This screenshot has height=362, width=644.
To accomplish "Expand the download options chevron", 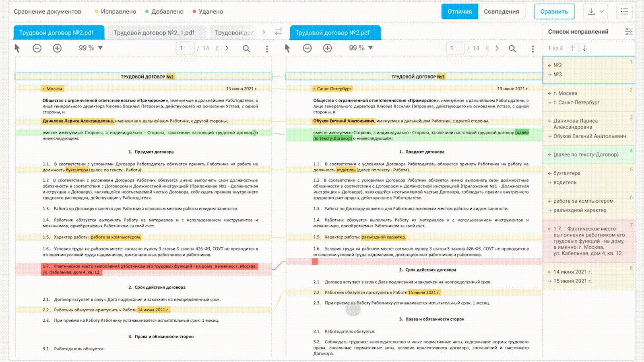I will tap(602, 11).
